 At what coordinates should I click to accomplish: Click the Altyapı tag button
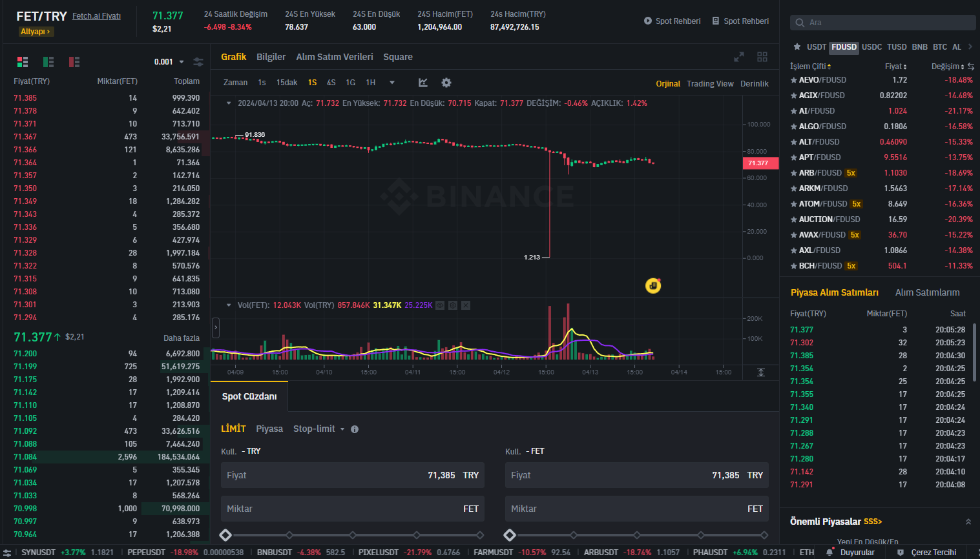click(35, 32)
